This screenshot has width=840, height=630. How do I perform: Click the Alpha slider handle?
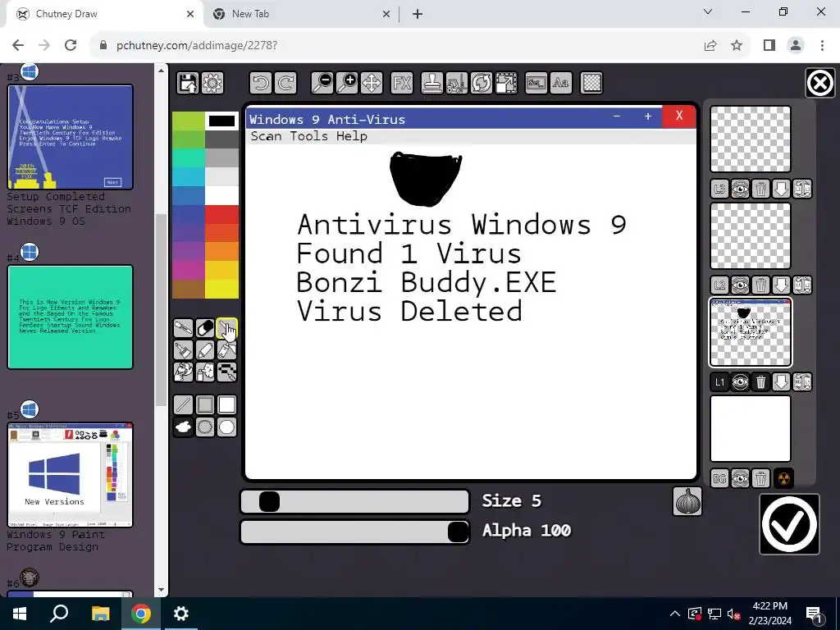(458, 532)
